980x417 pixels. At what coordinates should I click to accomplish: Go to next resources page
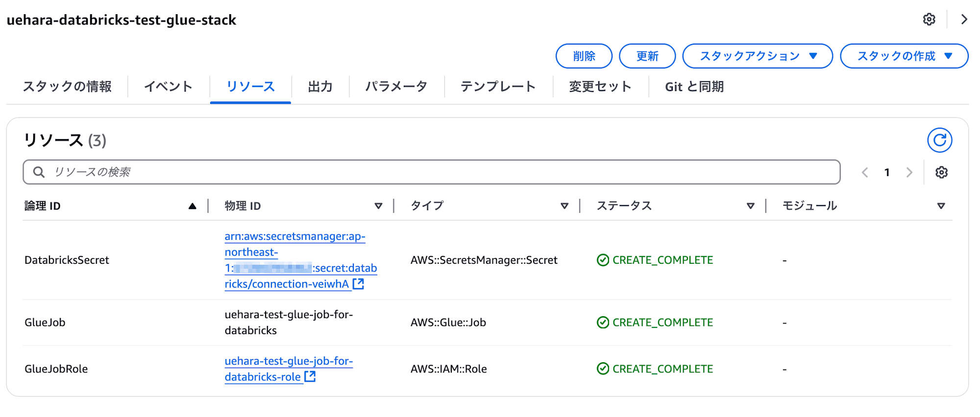point(909,172)
